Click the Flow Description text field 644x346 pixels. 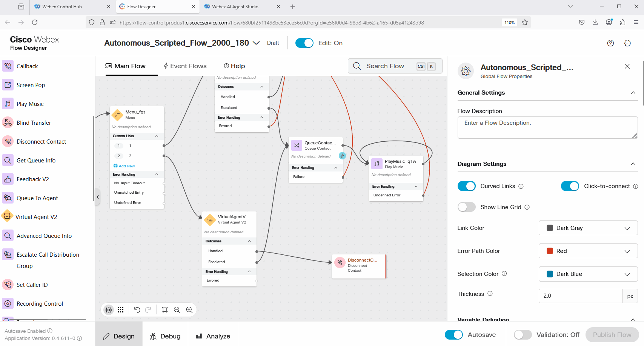point(547,127)
